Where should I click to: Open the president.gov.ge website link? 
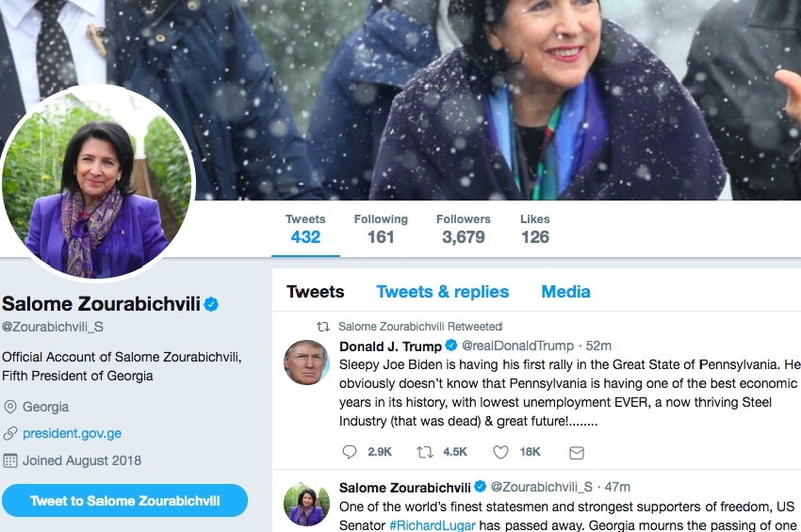pyautogui.click(x=72, y=434)
